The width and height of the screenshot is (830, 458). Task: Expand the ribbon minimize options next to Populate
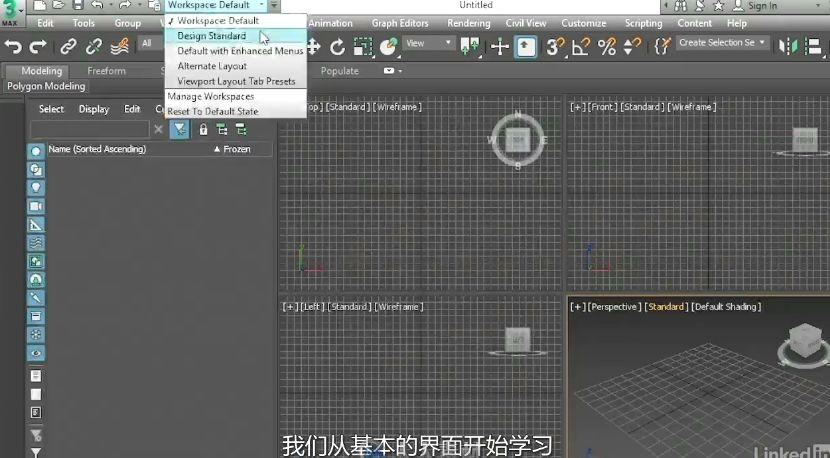[392, 70]
